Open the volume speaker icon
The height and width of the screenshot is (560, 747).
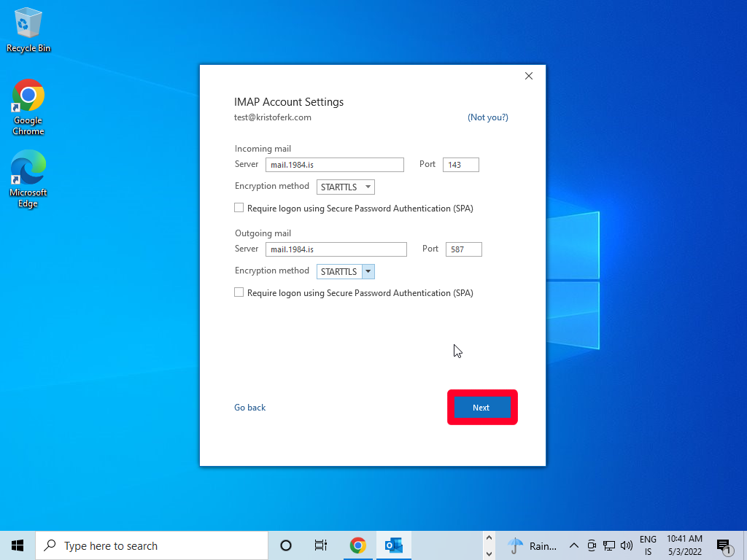[626, 545]
